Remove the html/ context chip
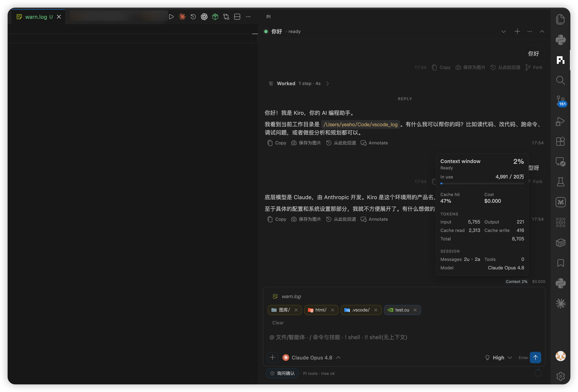Image resolution: width=578 pixels, height=392 pixels. (332, 310)
